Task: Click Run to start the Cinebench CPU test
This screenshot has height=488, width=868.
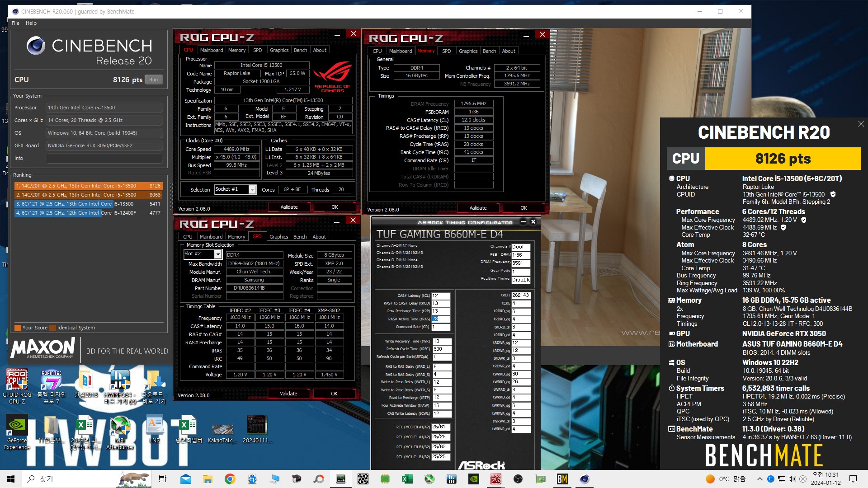Action: (x=154, y=80)
